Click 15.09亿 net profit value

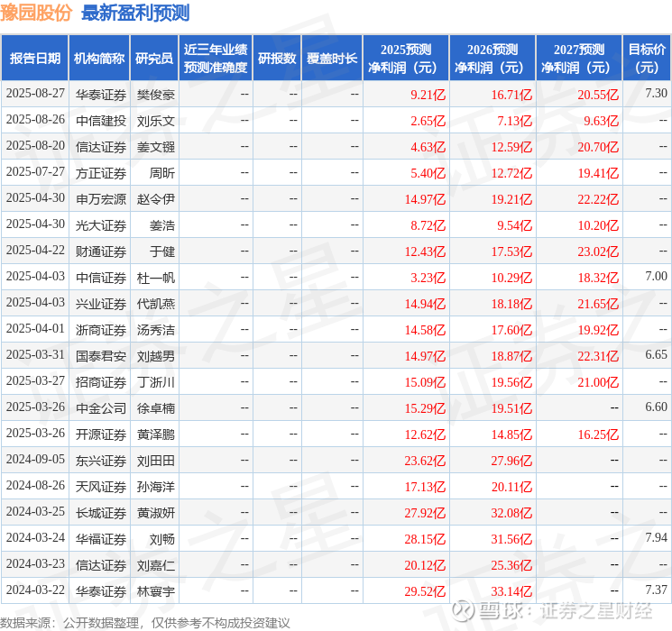(425, 382)
